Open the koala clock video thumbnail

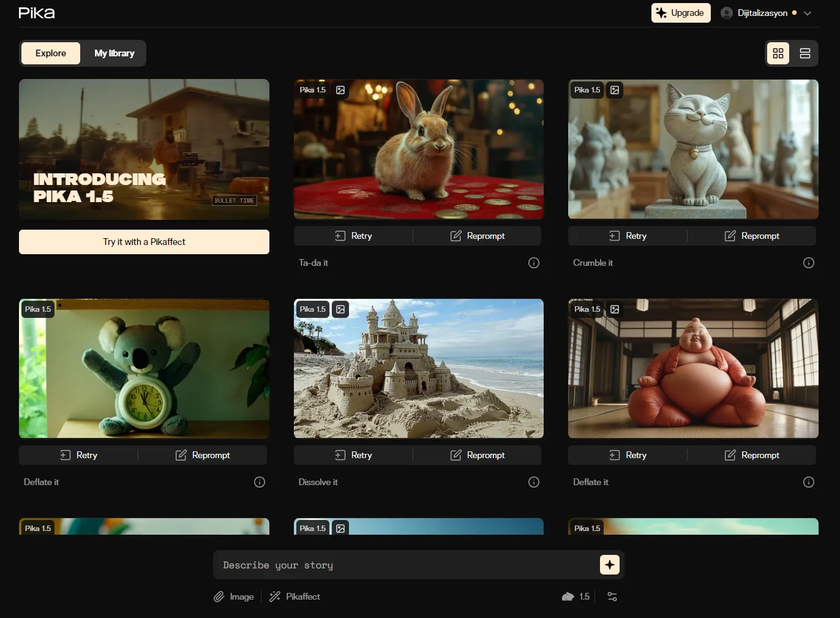point(144,369)
